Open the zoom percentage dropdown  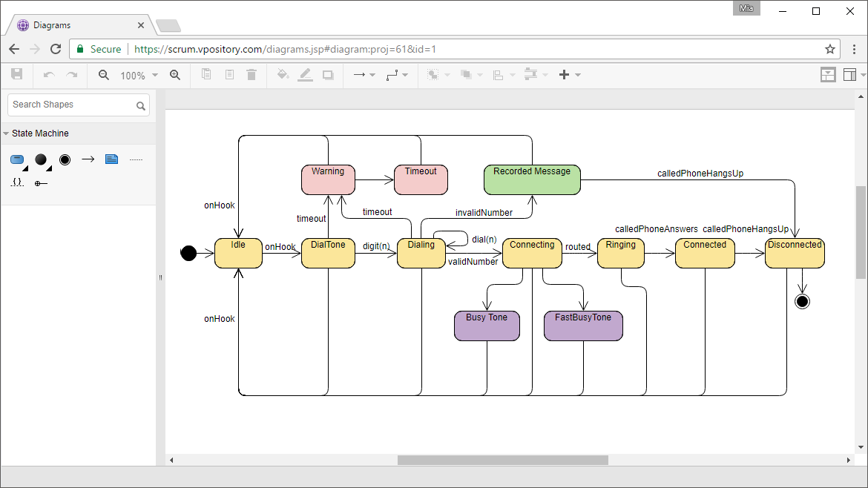[155, 75]
